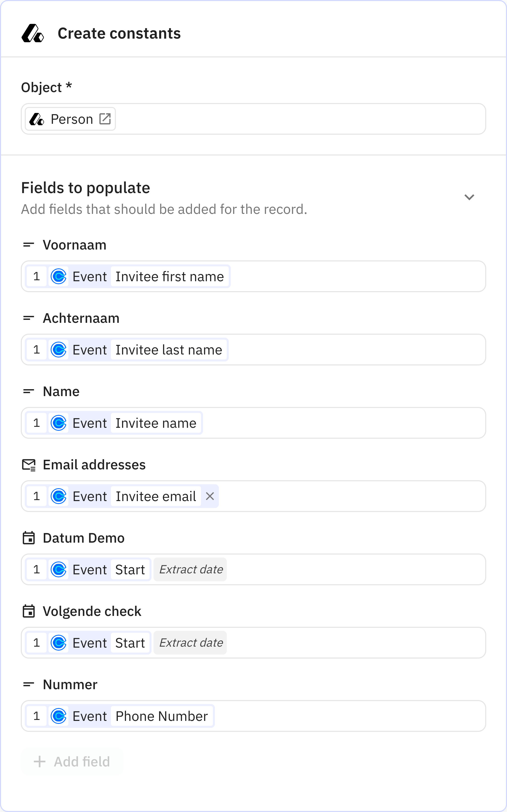Collapse the Fields to populate section

point(469,197)
